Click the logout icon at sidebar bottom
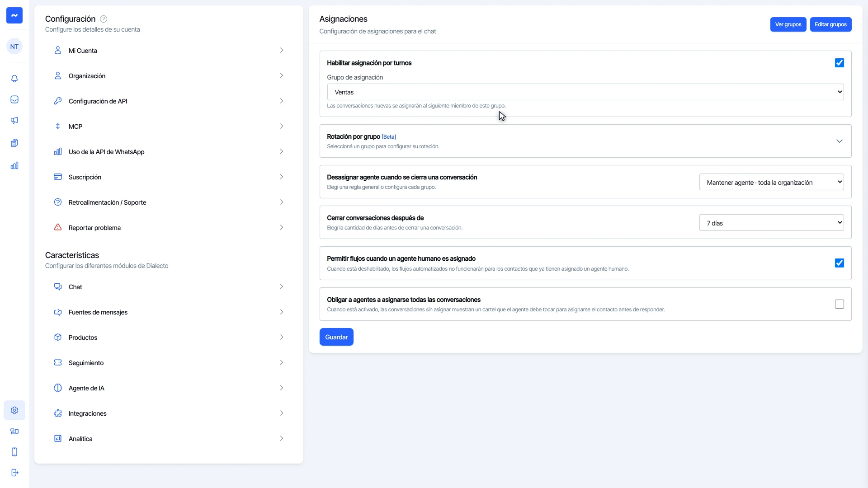 coord(14,473)
